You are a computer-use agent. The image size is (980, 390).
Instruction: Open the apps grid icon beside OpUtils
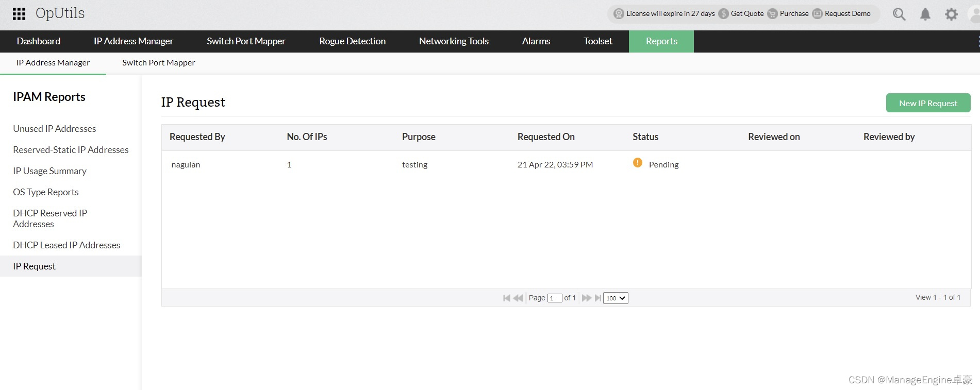(x=19, y=14)
